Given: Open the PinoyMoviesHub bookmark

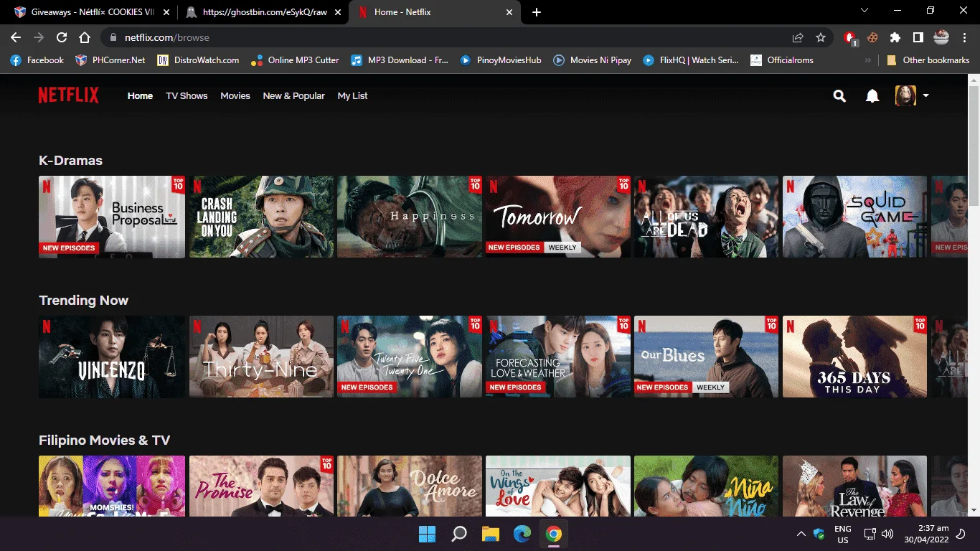Looking at the screenshot, I should [501, 60].
